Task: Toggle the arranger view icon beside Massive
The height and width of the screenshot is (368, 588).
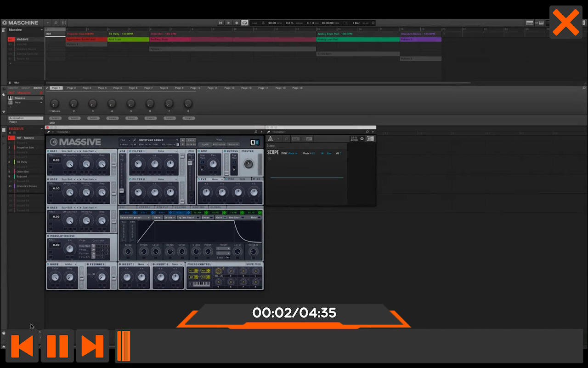Action: (4, 30)
